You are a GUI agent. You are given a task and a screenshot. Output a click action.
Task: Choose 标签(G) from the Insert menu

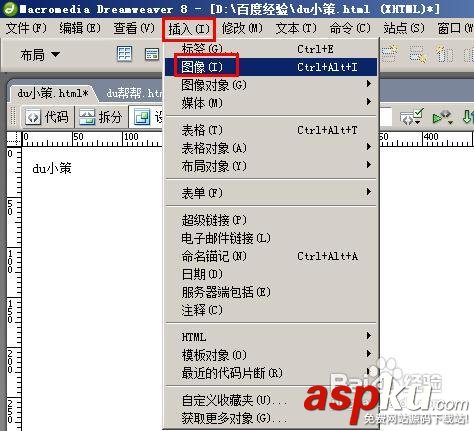271,49
